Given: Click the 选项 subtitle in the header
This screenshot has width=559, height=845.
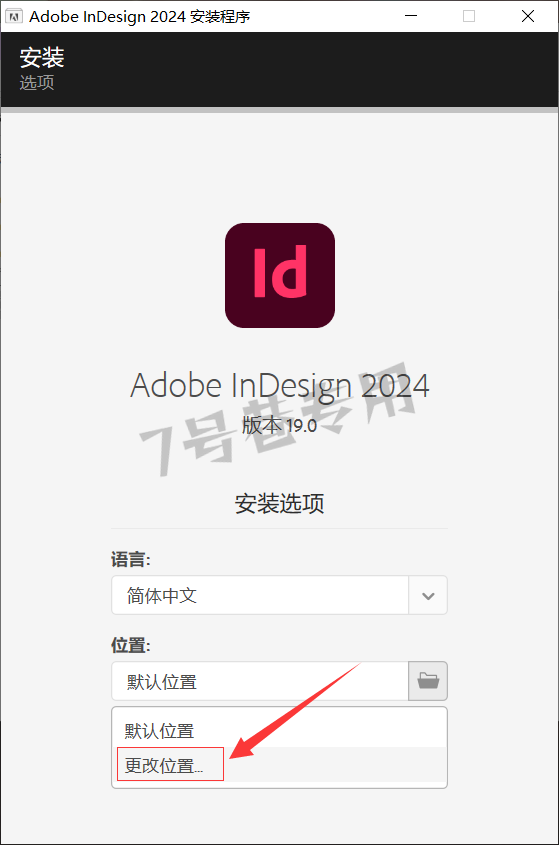Looking at the screenshot, I should [x=37, y=82].
